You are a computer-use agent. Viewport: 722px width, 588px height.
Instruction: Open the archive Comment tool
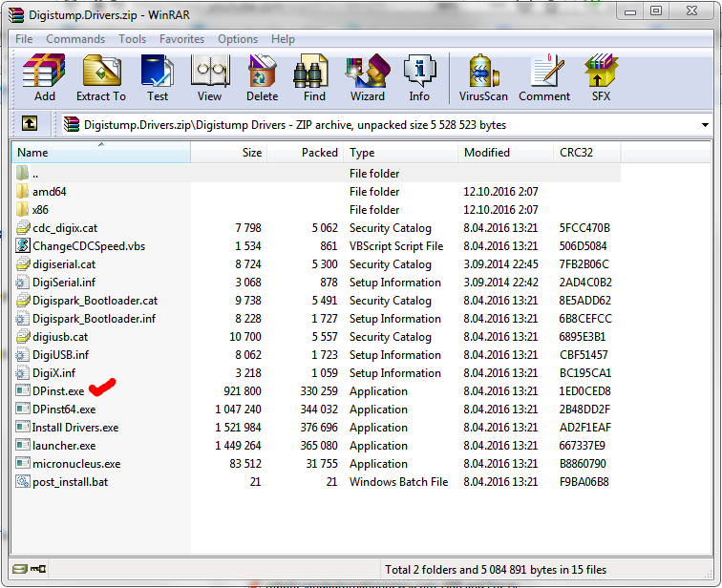pyautogui.click(x=544, y=77)
